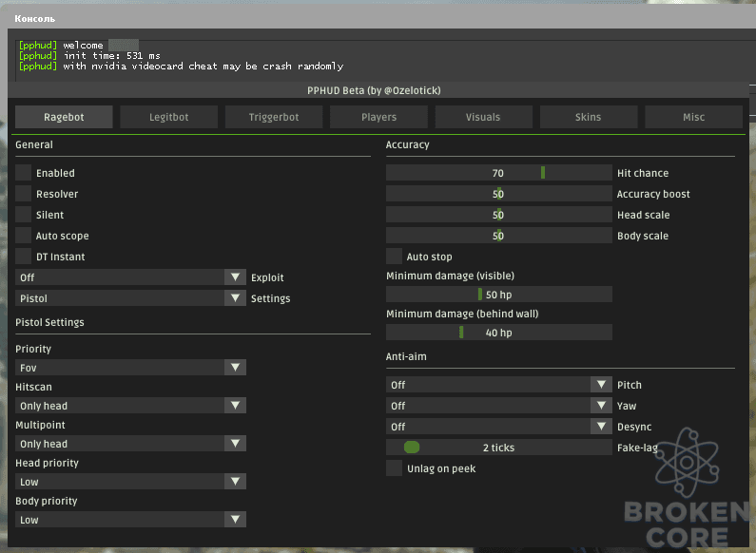Open the Triggerbot tab
Image resolution: width=756 pixels, height=553 pixels.
point(274,117)
